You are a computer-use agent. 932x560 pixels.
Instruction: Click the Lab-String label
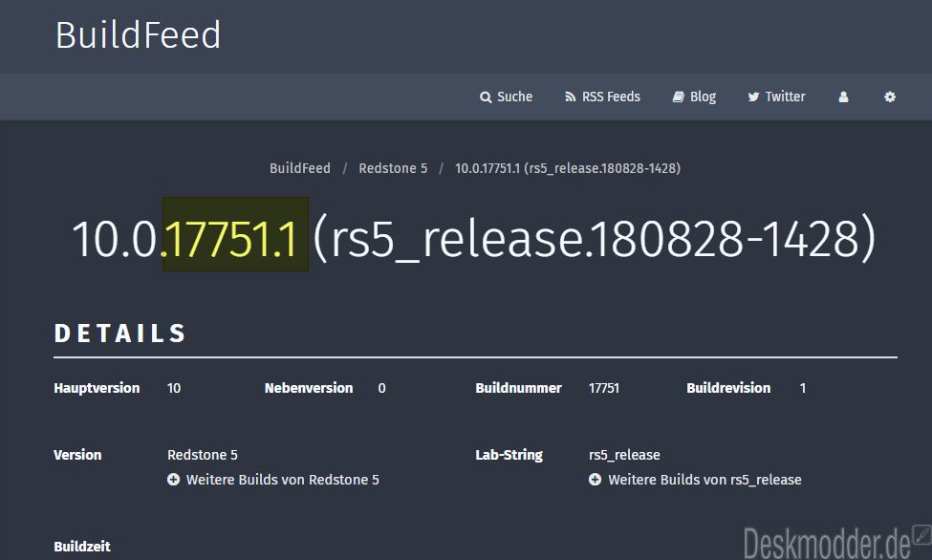tap(509, 455)
